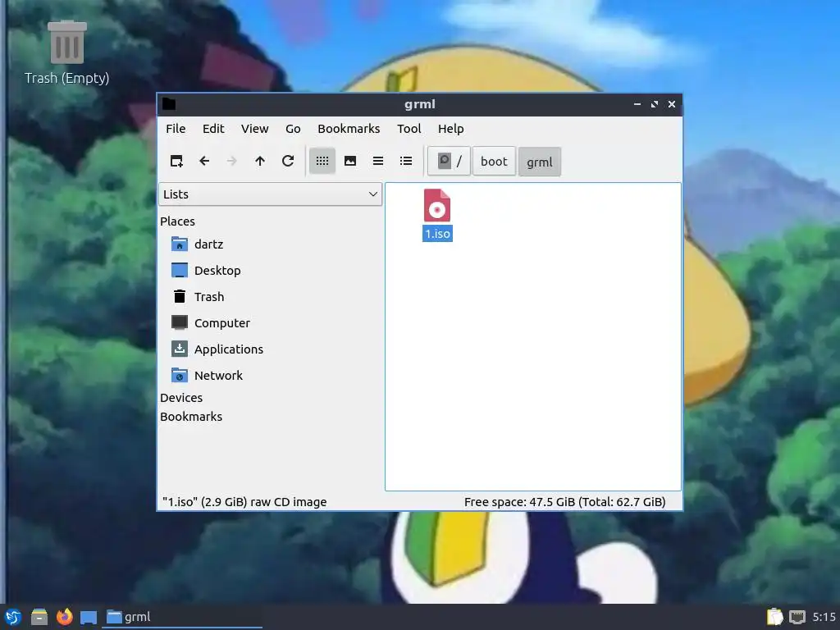The width and height of the screenshot is (840, 630).
Task: Switch to thumbnail view mode
Action: point(350,161)
